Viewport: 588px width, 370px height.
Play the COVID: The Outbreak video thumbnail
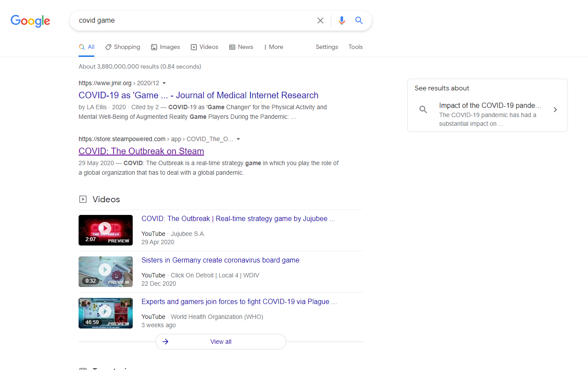pos(106,230)
